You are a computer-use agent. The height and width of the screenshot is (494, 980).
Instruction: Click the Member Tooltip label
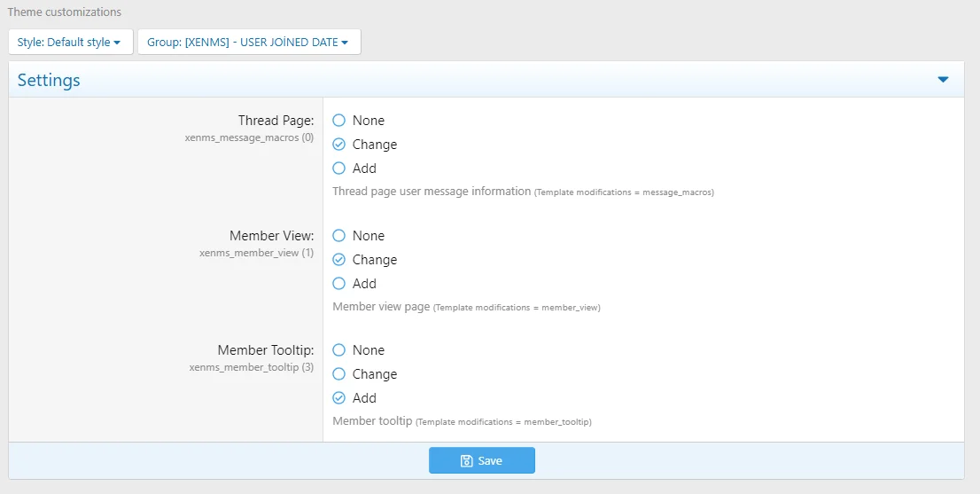(265, 350)
